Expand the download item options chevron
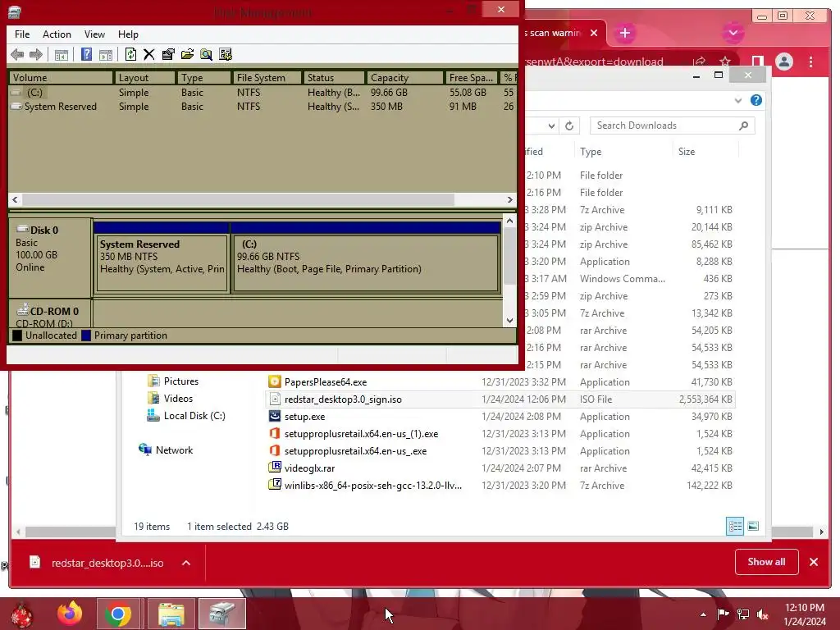Image resolution: width=840 pixels, height=630 pixels. 186,563
